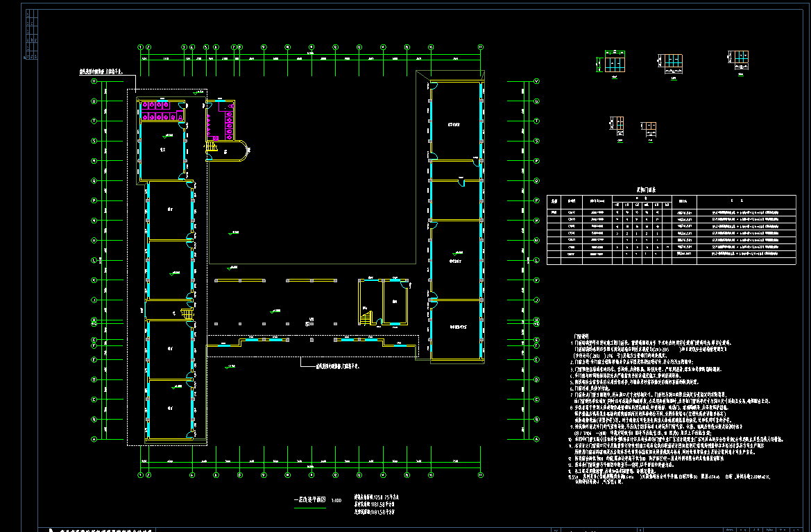Click axis bubble A on the right axis column

[x=536, y=440]
